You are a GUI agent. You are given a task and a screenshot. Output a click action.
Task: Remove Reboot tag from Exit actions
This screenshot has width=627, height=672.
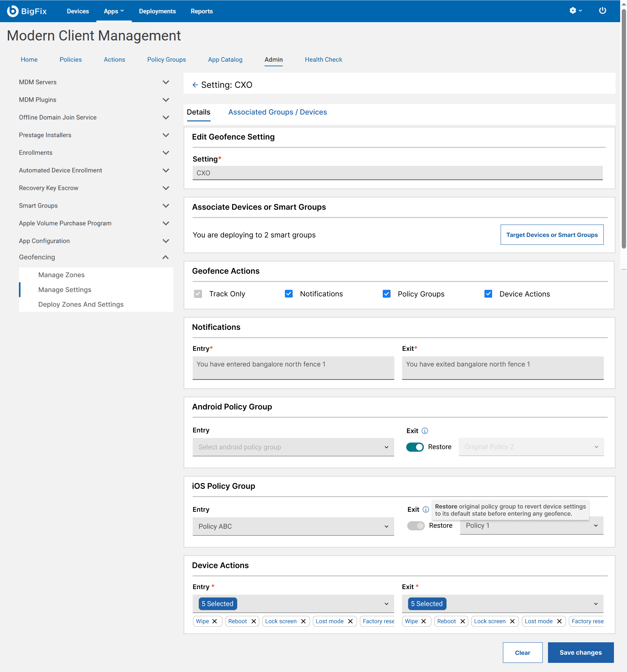click(x=463, y=621)
